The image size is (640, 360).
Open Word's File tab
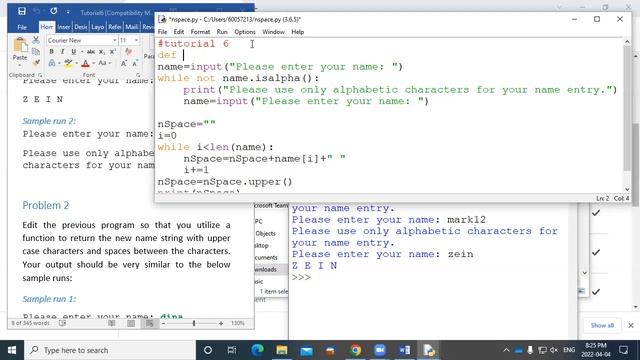coord(22,27)
